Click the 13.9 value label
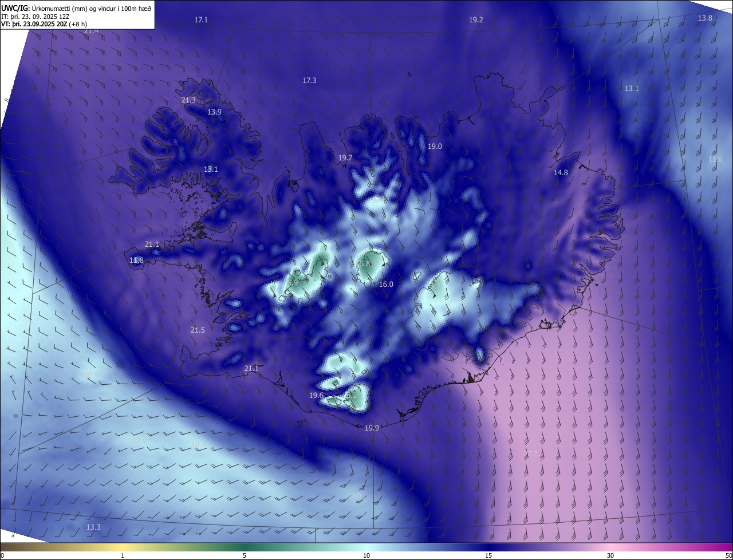This screenshot has height=560, width=733. click(x=214, y=112)
